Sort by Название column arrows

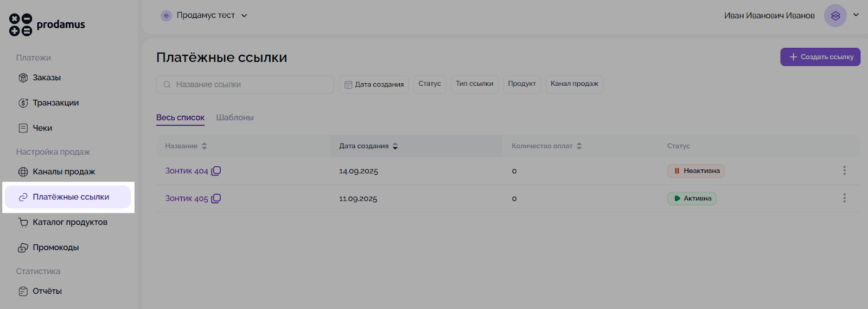[205, 146]
